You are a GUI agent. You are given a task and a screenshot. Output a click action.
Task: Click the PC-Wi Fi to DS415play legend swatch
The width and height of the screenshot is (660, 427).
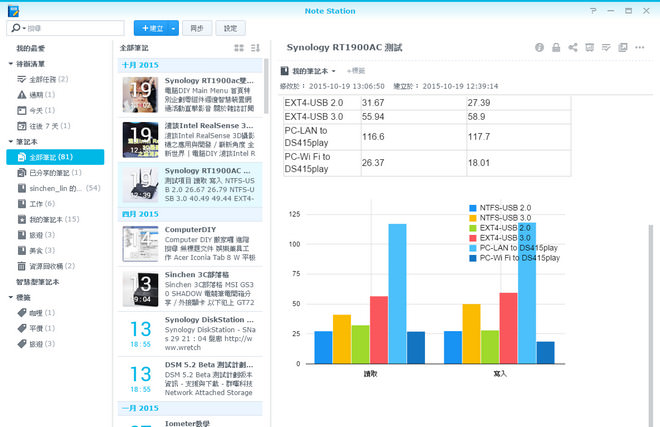point(473,258)
